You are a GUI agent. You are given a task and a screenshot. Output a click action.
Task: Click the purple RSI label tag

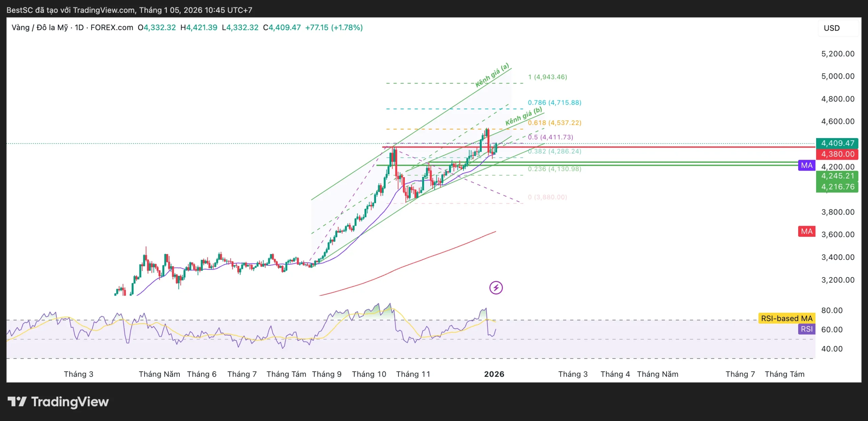click(x=807, y=329)
